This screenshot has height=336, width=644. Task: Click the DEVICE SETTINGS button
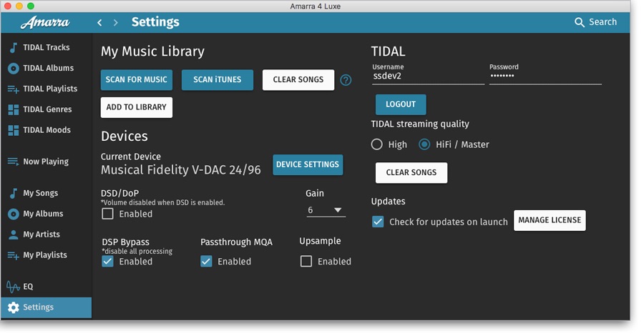pos(308,164)
